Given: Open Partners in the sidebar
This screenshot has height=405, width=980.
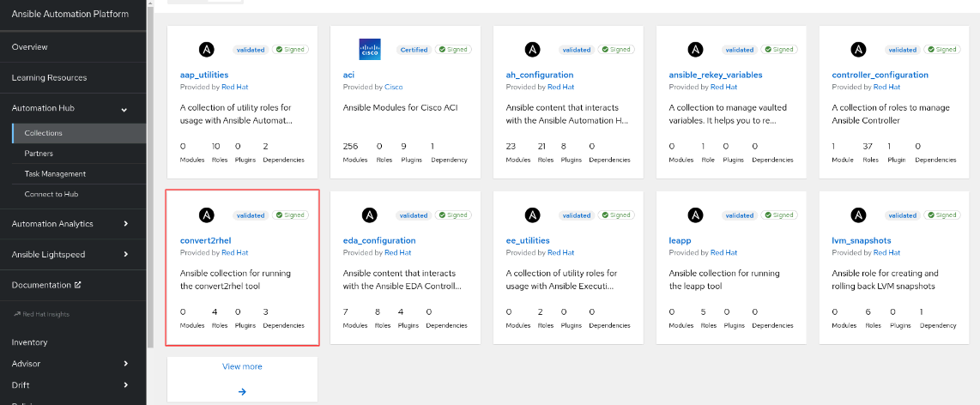Looking at the screenshot, I should coord(39,153).
